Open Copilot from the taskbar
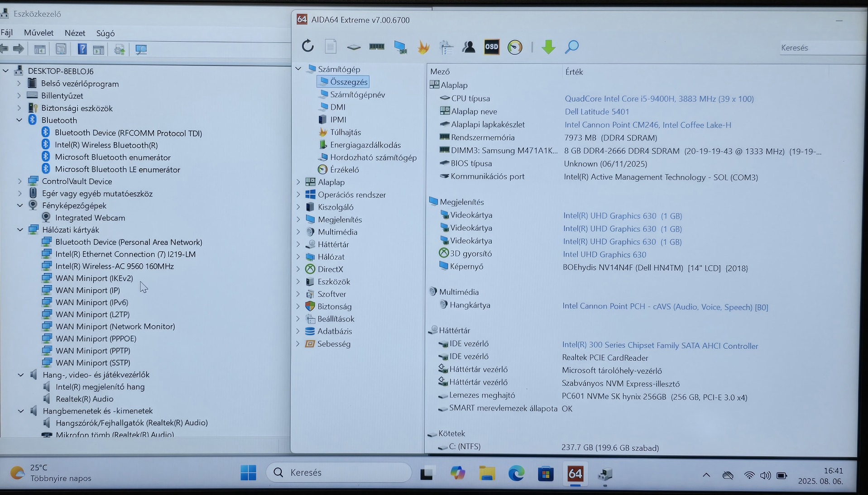 click(x=458, y=473)
